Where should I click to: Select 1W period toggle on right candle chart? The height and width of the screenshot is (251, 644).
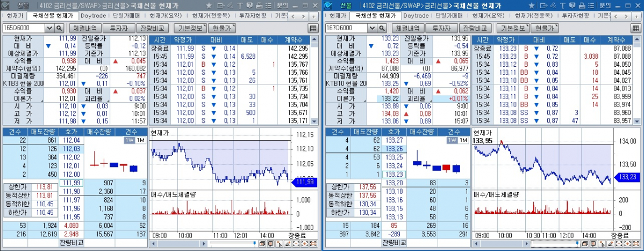pyautogui.click(x=452, y=141)
